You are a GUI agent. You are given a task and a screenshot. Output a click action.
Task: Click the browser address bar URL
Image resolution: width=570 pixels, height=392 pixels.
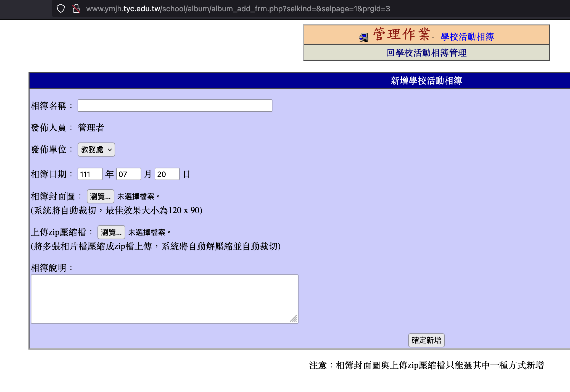click(238, 9)
